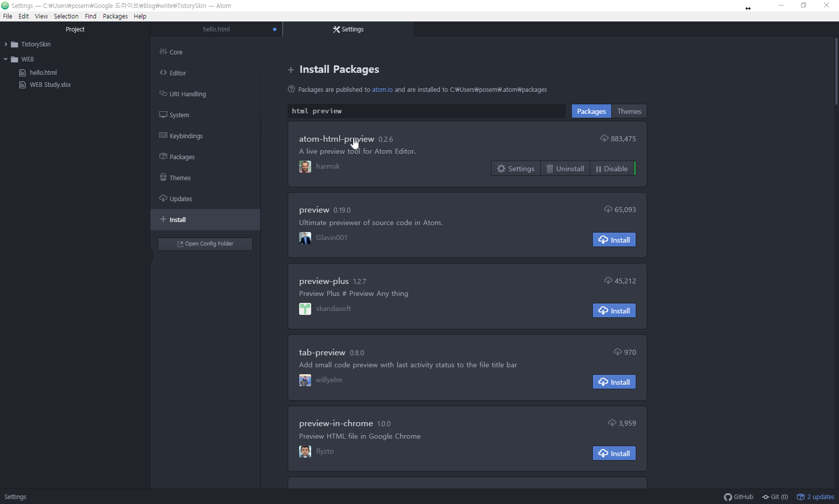Viewport: 839px width, 504px height.
Task: Open URI Handling settings
Action: coord(205,94)
